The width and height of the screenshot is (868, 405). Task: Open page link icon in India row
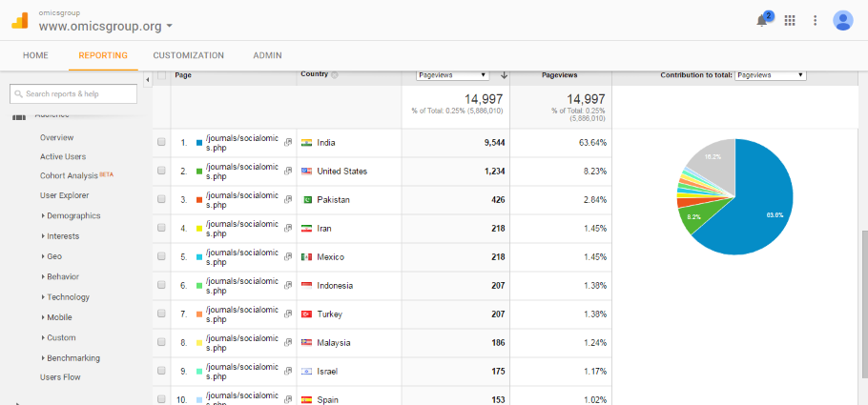[288, 142]
